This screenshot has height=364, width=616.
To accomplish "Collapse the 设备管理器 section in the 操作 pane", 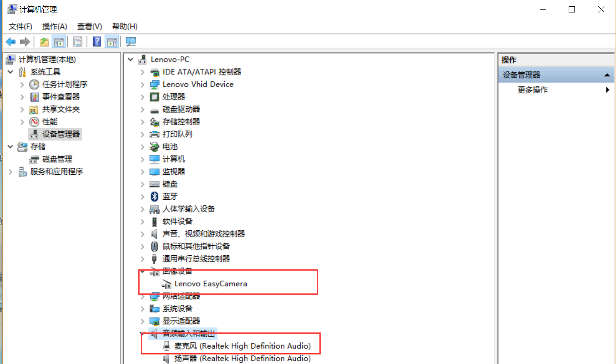I will click(607, 75).
